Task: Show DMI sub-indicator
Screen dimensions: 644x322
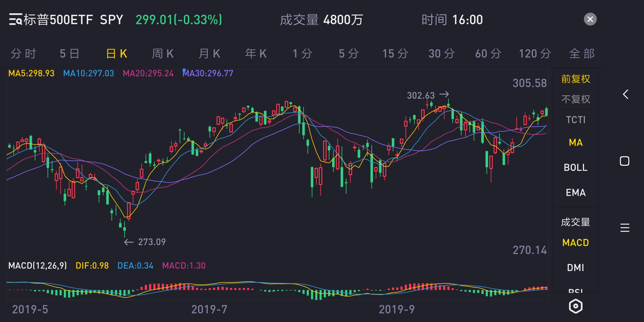Action: tap(575, 268)
